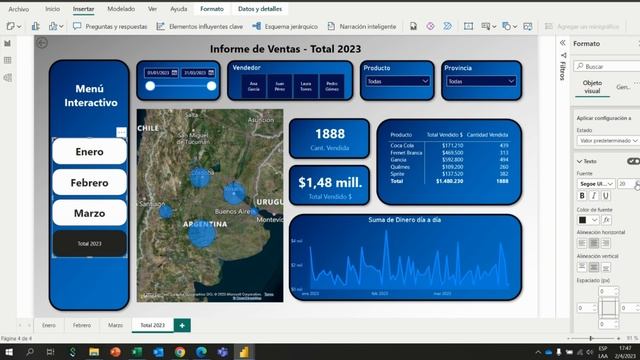Viewport: 640px width, 360px height.
Task: Open fx conditional formatting for font color
Action: point(607,220)
